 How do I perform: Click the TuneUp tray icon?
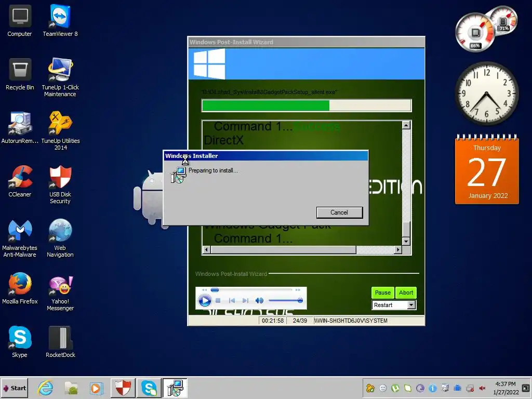coord(370,388)
